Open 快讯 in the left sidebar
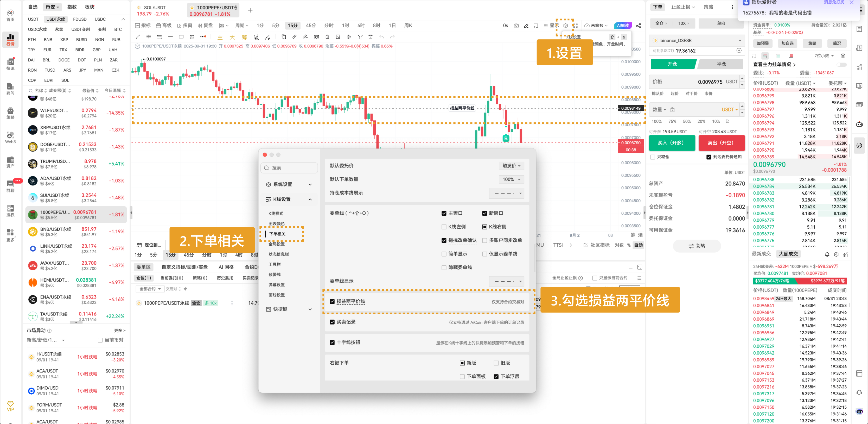The width and height of the screenshot is (868, 424). [x=10, y=64]
